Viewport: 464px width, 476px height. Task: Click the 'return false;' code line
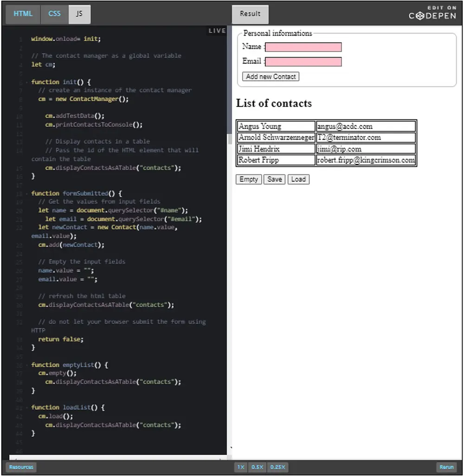61,339
